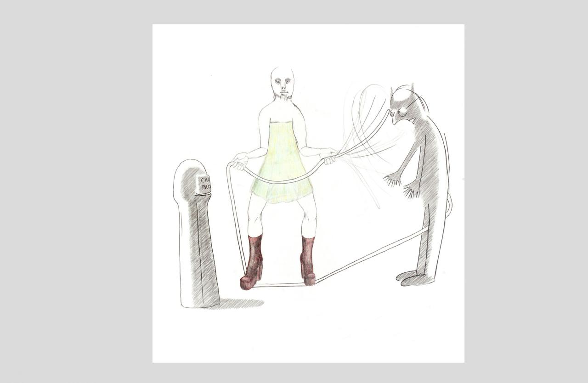Click the displayed drawing image
This screenshot has height=383, width=588.
308,193
